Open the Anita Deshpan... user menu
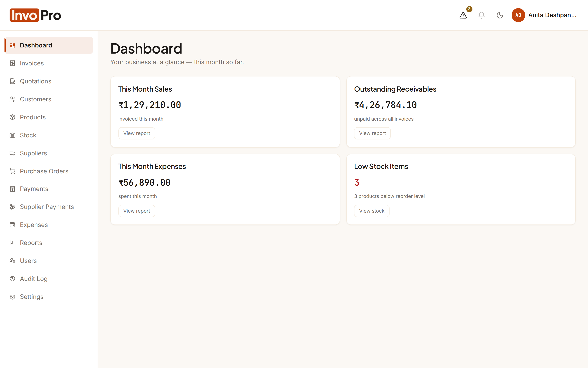The height and width of the screenshot is (368, 588). pos(544,15)
